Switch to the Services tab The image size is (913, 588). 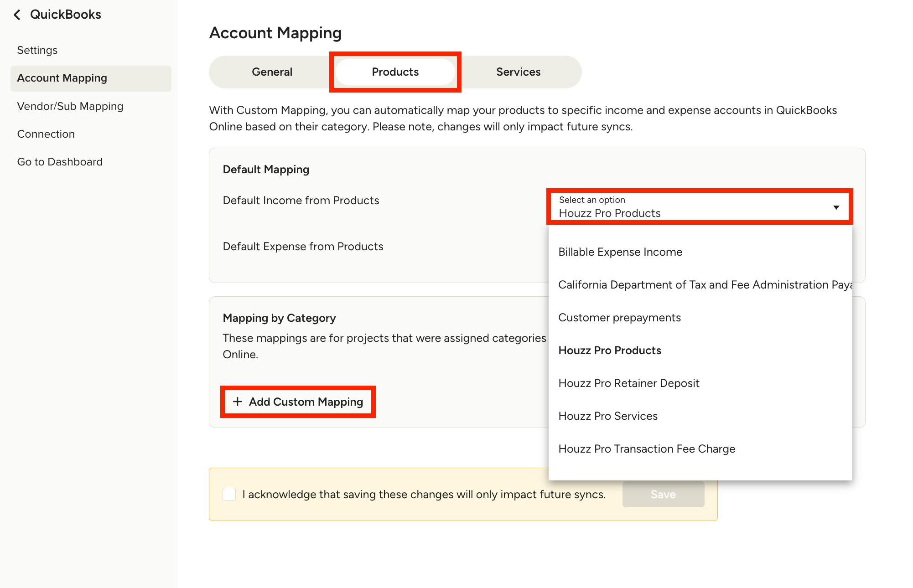pos(518,72)
